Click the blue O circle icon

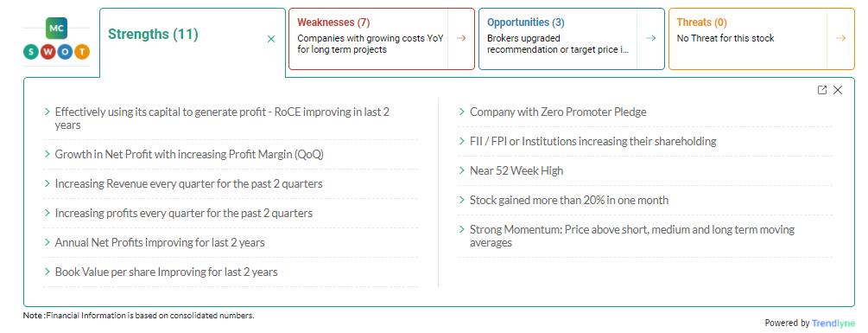65,52
